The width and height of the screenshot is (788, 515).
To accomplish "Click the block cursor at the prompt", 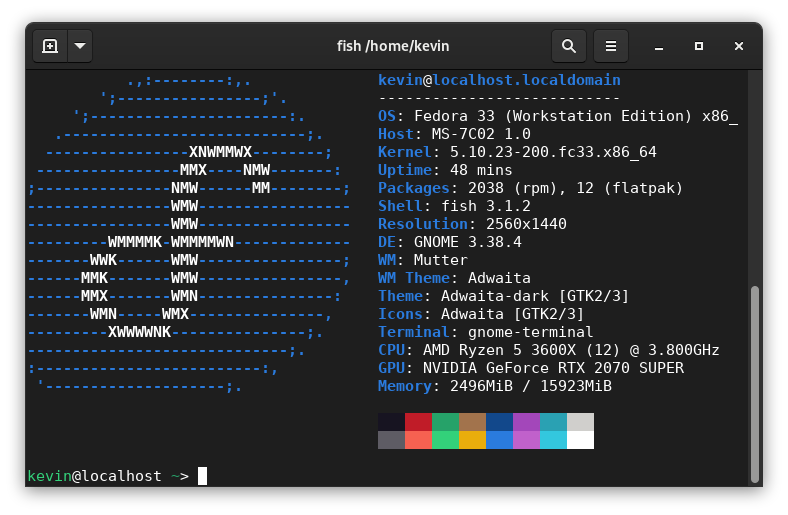I will click(x=202, y=476).
